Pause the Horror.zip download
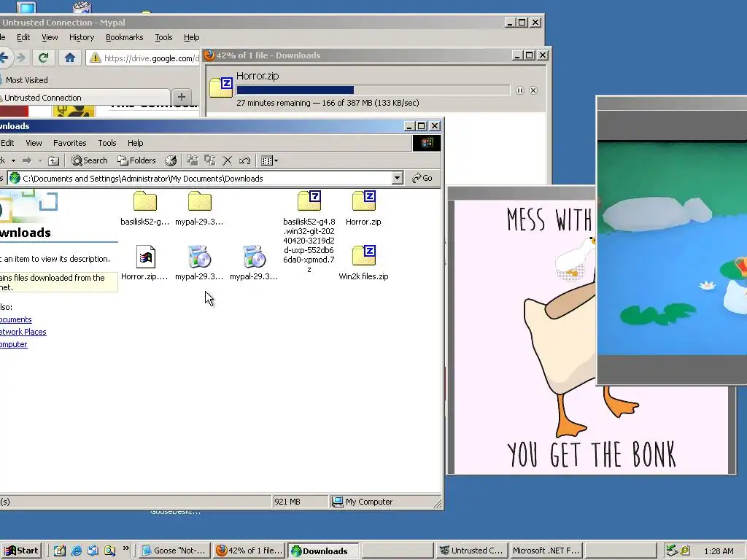747x560 pixels. pyautogui.click(x=519, y=90)
